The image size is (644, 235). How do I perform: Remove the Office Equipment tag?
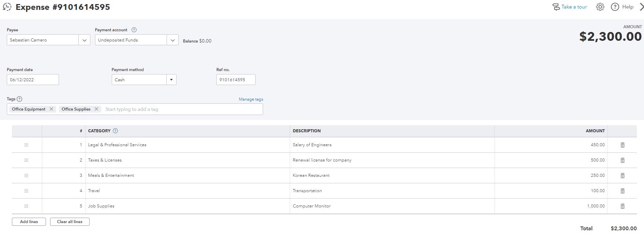coord(51,109)
